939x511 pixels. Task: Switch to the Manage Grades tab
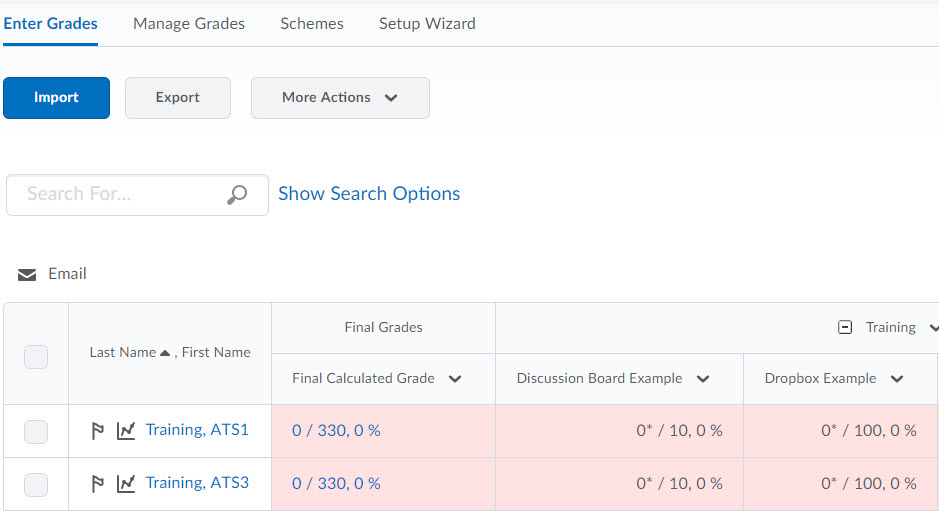coord(189,23)
